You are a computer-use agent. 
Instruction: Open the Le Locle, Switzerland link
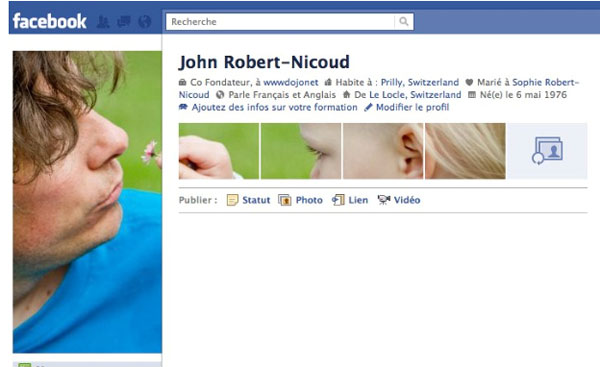click(x=415, y=95)
